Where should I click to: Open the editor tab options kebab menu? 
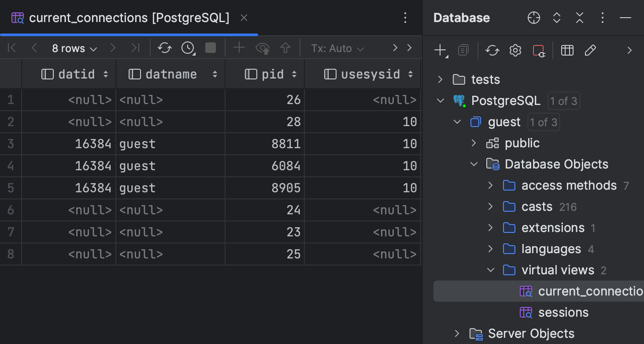(x=405, y=18)
